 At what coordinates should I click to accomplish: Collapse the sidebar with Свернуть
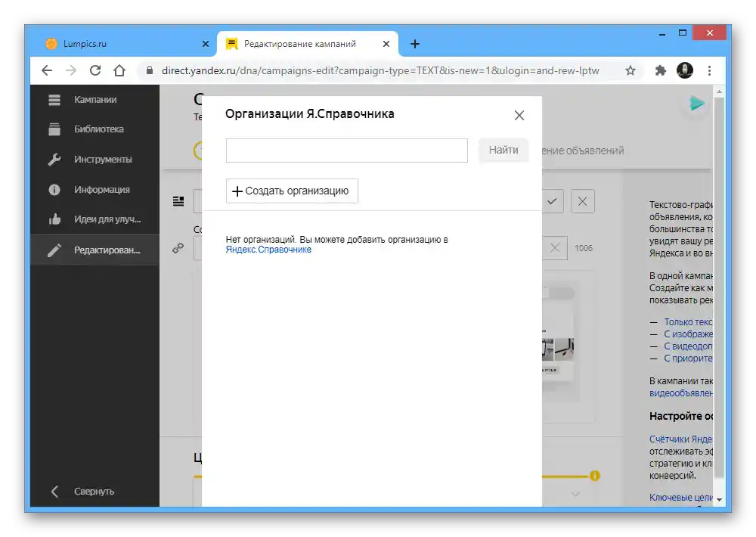pos(95,491)
